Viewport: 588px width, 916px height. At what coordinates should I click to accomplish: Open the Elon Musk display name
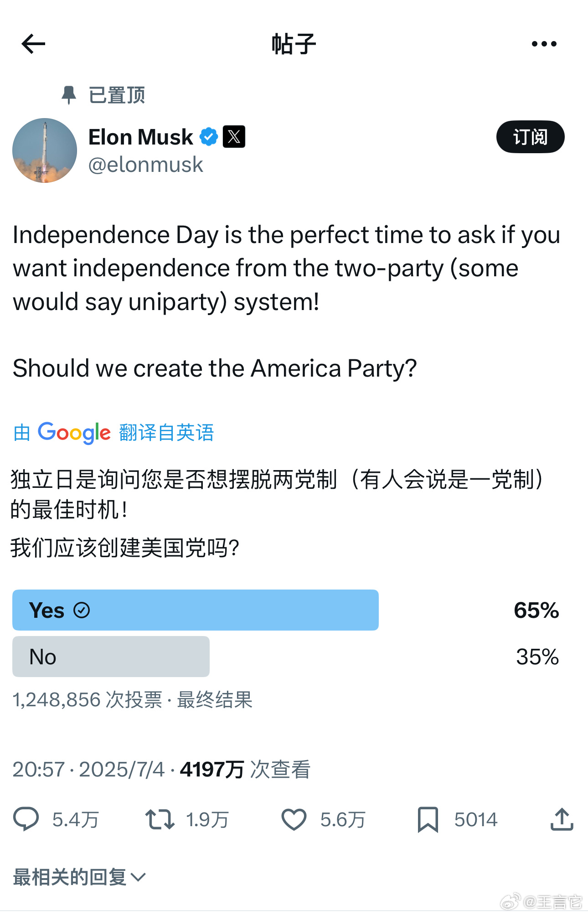pyautogui.click(x=140, y=137)
